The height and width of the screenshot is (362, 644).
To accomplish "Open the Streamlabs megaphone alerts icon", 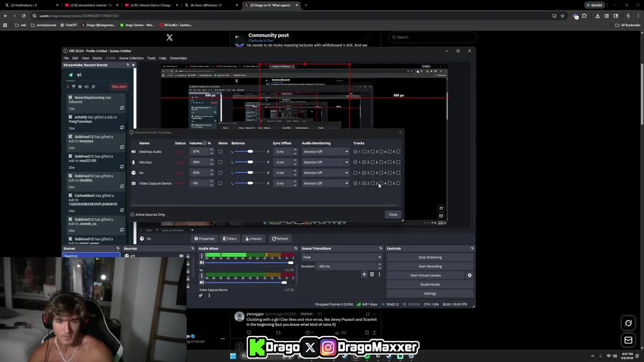I will (79, 75).
